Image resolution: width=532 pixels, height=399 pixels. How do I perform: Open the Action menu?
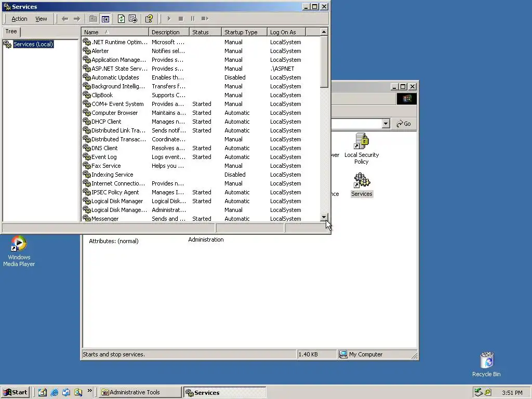pyautogui.click(x=19, y=19)
